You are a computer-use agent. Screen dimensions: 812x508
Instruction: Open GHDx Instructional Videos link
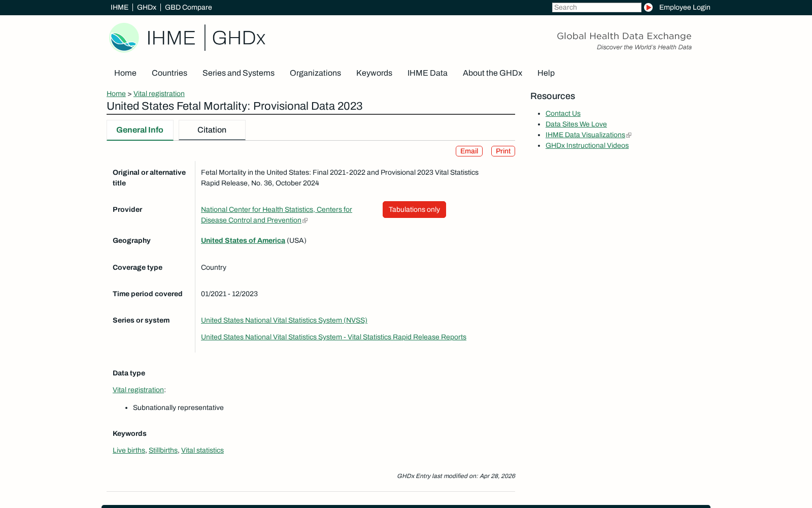[587, 145]
